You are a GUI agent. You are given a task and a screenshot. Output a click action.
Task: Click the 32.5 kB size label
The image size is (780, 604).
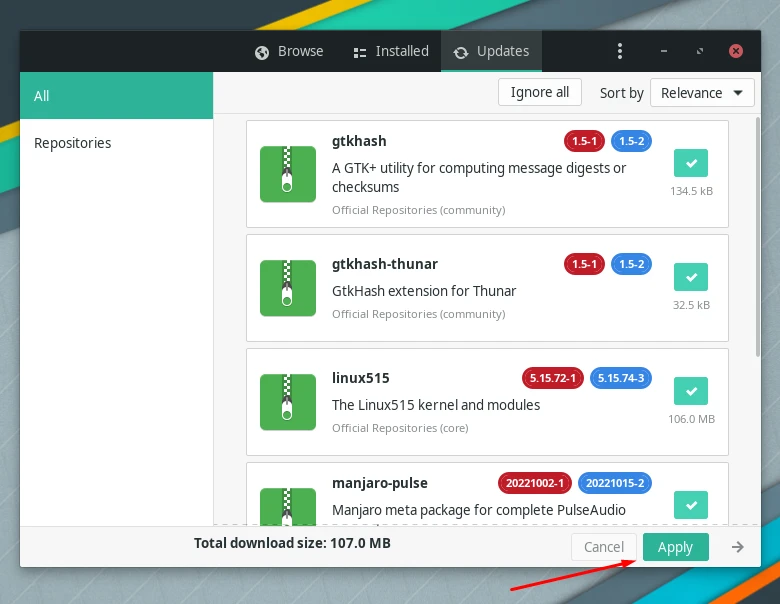pos(691,305)
